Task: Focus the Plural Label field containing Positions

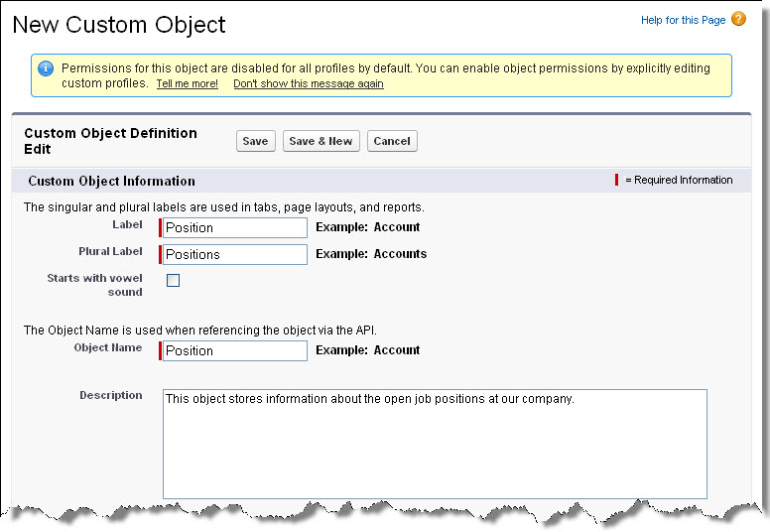Action: pos(235,254)
